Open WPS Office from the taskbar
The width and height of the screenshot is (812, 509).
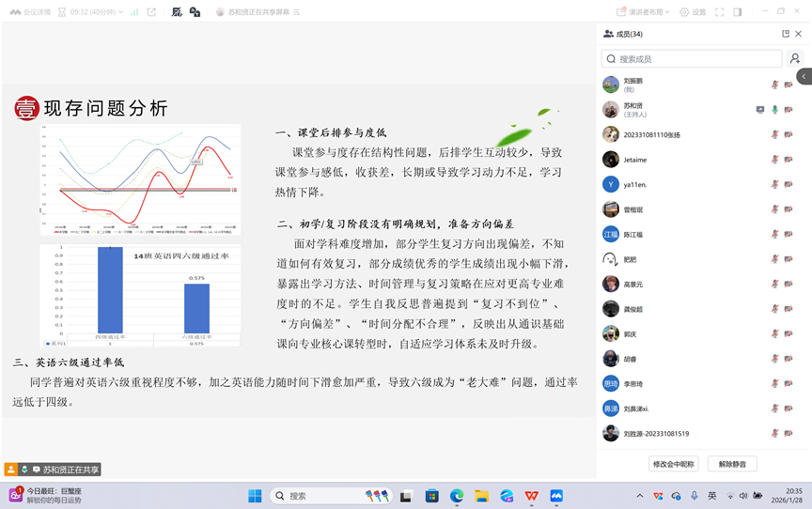pos(532,496)
